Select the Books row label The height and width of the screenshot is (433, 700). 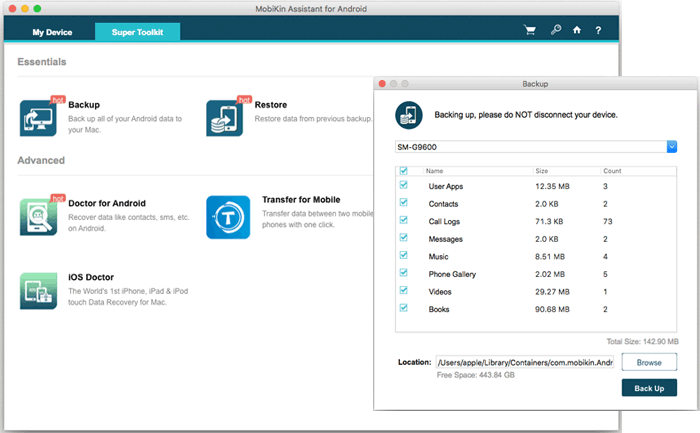coord(439,309)
